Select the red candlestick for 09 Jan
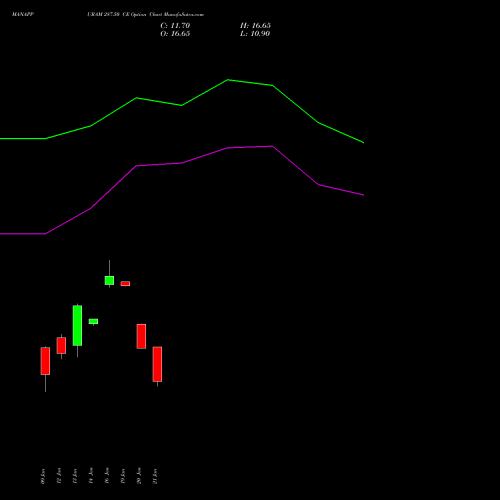 tap(45, 361)
